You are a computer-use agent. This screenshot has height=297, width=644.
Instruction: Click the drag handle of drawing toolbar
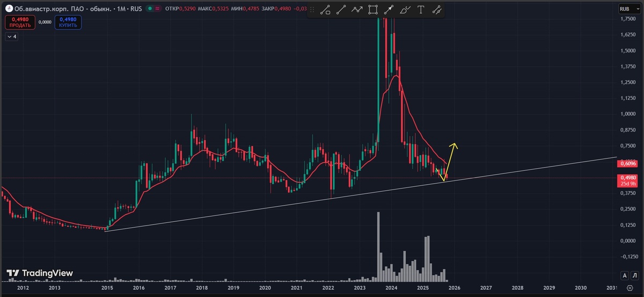pyautogui.click(x=313, y=9)
